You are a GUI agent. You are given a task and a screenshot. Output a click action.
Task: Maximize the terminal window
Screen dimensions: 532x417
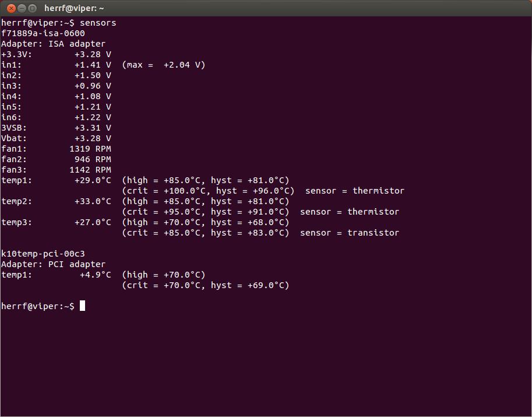[33, 8]
